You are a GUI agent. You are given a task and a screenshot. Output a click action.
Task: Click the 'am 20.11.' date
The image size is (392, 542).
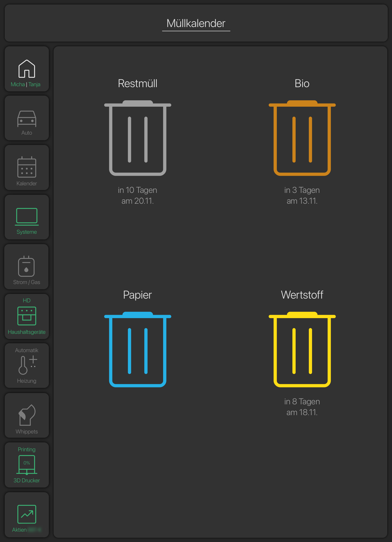[137, 201]
